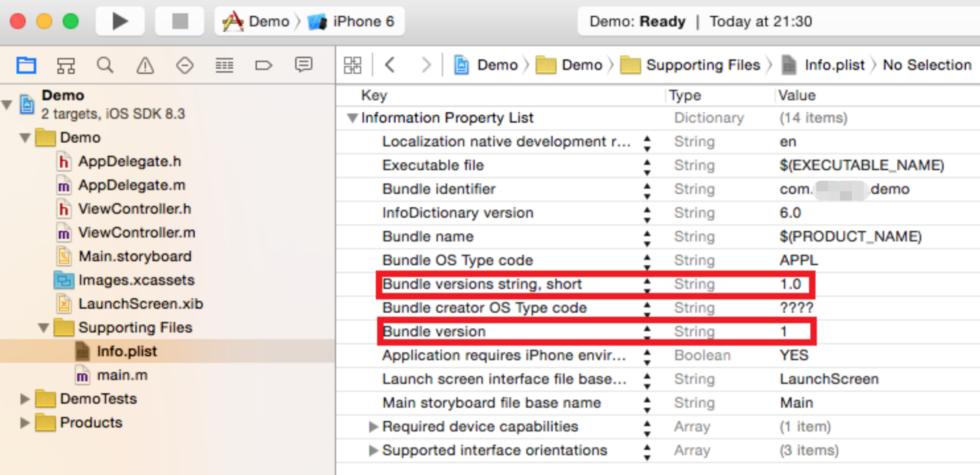Click Info.plist in jump bar

point(823,65)
